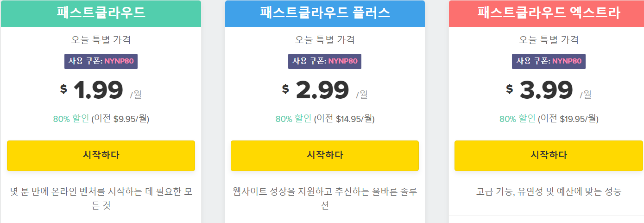Image resolution: width=644 pixels, height=223 pixels.
Task: Click 시작하다 button under 패스트클라우드 plan
Action: click(x=101, y=155)
